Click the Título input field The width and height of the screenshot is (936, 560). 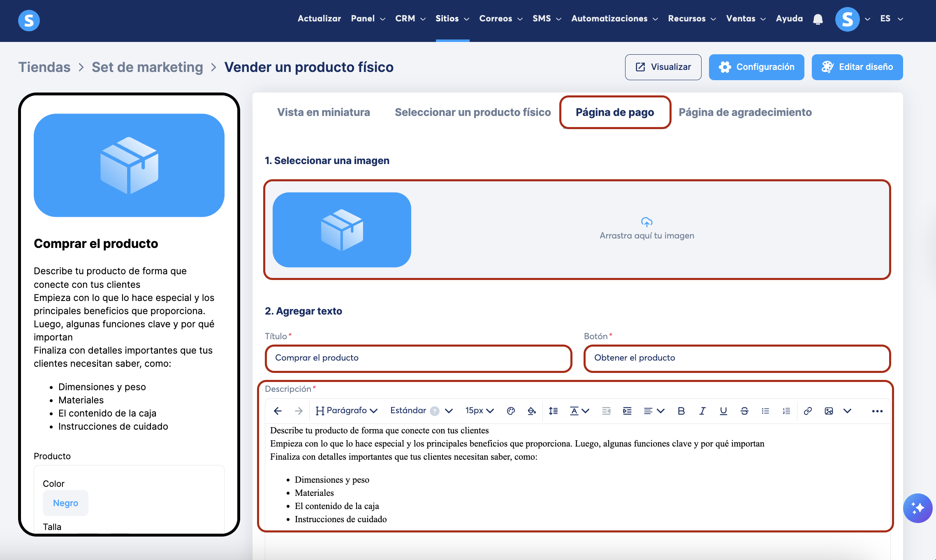(418, 358)
